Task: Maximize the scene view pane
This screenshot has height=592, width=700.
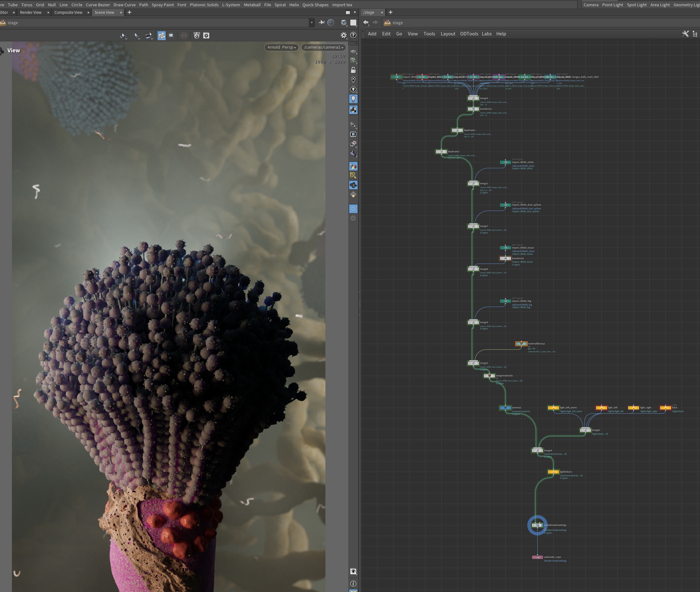Action: (x=348, y=13)
